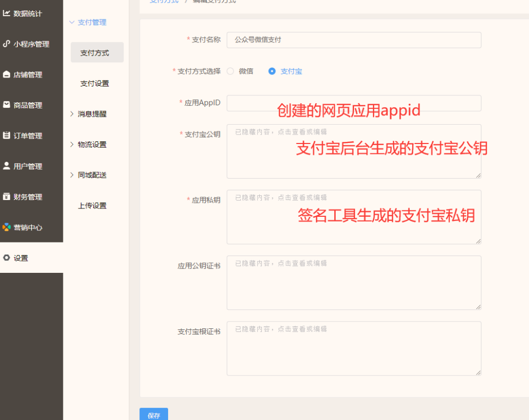This screenshot has width=529, height=420.
Task: Click the 财务管理 wallet icon
Action: [x=6, y=197]
